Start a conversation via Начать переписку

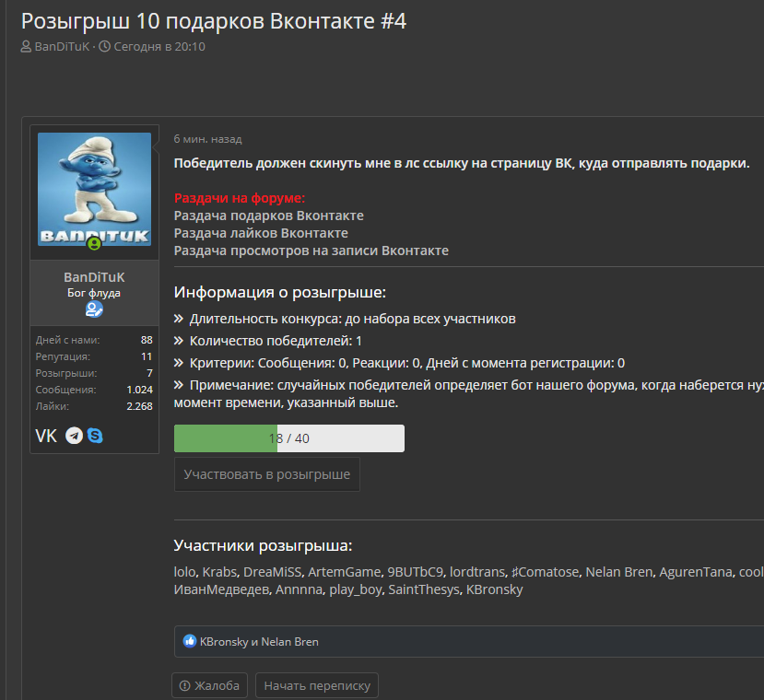pyautogui.click(x=317, y=685)
